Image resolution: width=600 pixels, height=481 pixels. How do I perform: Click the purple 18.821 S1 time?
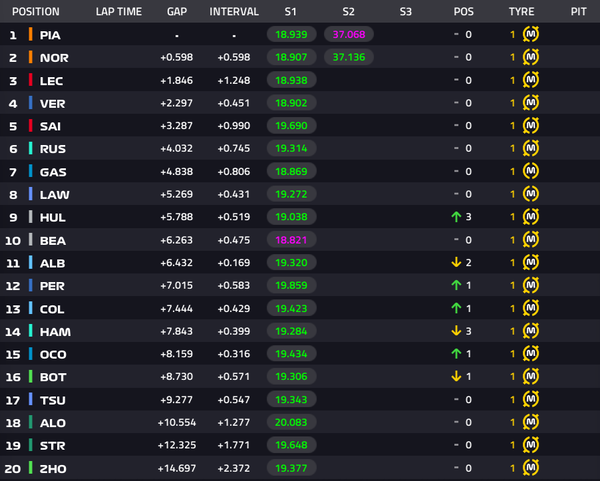click(292, 240)
